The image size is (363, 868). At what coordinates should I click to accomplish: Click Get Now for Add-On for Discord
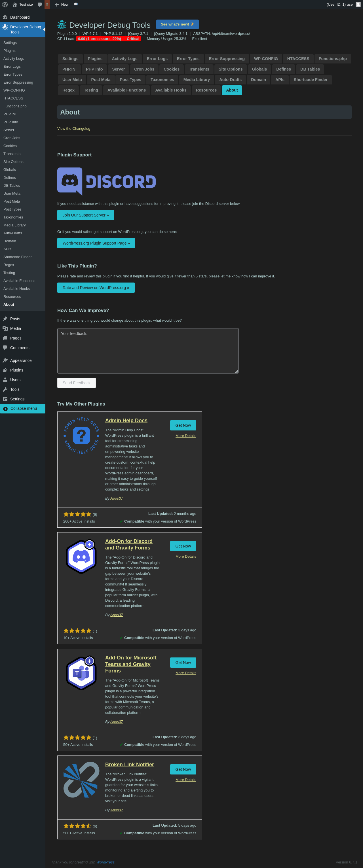(183, 546)
